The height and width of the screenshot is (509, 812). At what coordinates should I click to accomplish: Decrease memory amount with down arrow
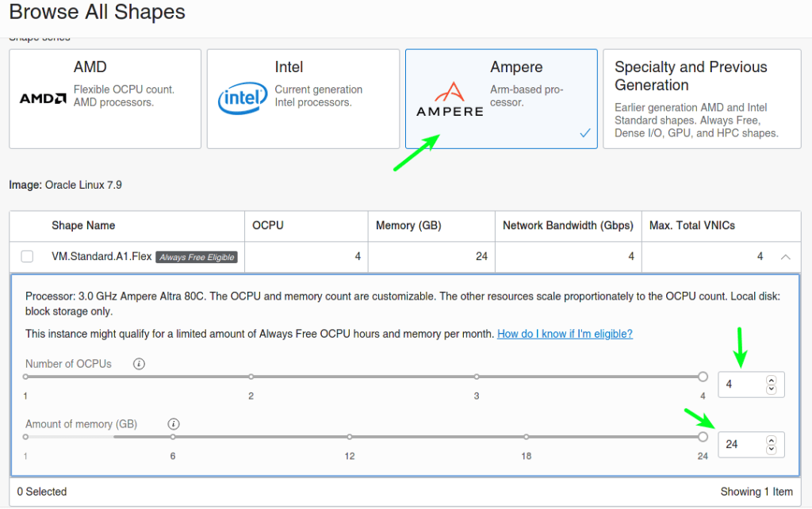772,450
